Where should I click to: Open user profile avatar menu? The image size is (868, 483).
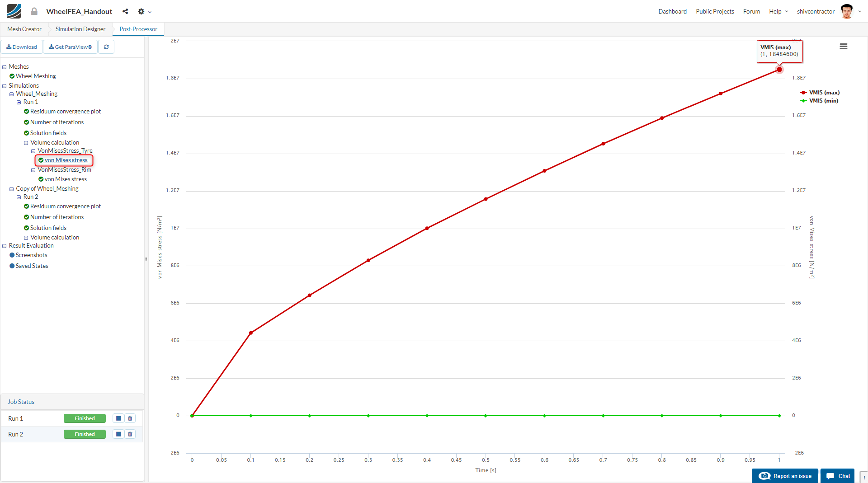click(847, 11)
